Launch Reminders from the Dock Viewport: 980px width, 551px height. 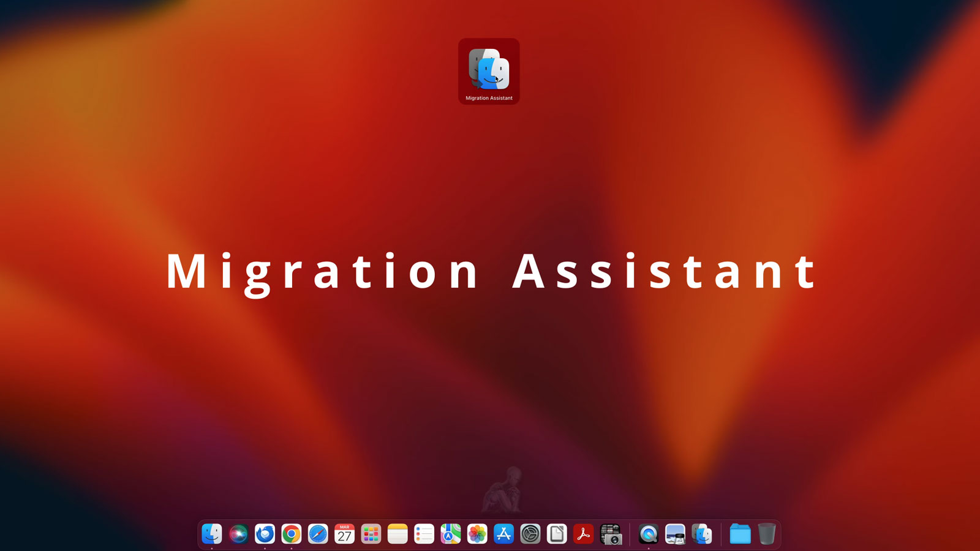tap(424, 534)
